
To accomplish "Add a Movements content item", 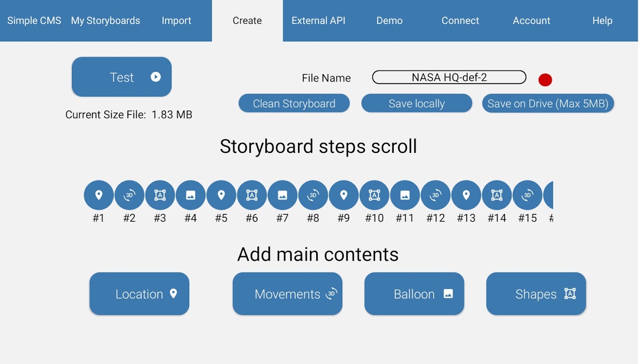I will tap(287, 294).
